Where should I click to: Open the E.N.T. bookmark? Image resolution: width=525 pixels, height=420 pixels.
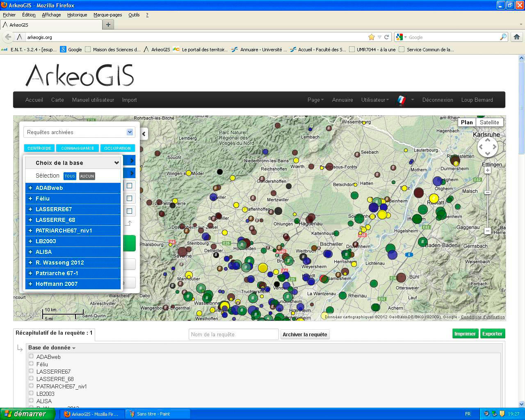[x=29, y=50]
